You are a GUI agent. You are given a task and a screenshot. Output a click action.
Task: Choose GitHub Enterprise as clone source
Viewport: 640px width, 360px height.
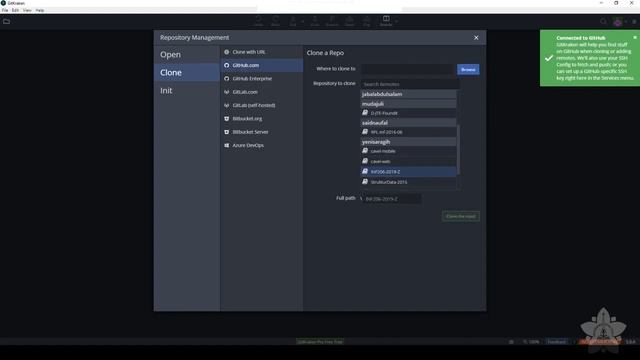pos(262,78)
